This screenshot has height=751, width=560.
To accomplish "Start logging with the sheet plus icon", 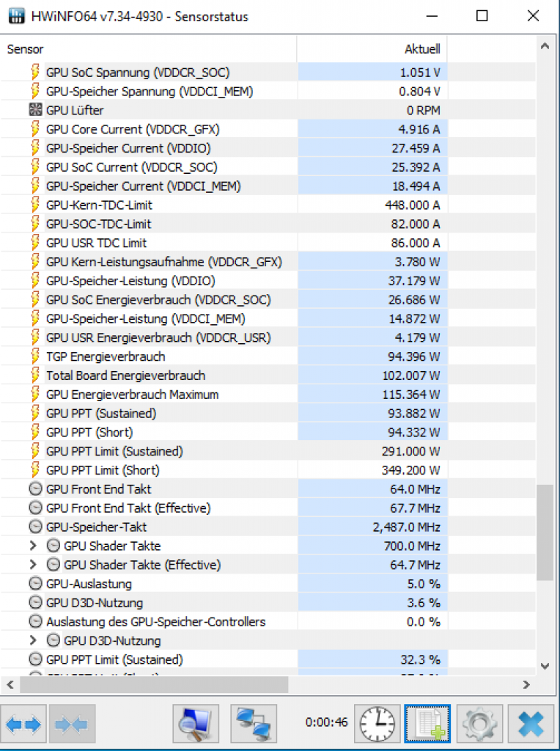I will click(427, 724).
